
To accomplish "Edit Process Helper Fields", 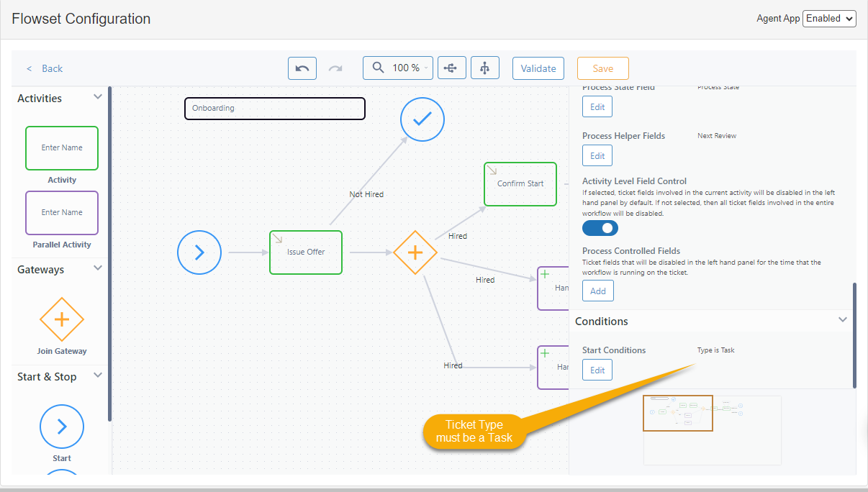I will point(597,156).
